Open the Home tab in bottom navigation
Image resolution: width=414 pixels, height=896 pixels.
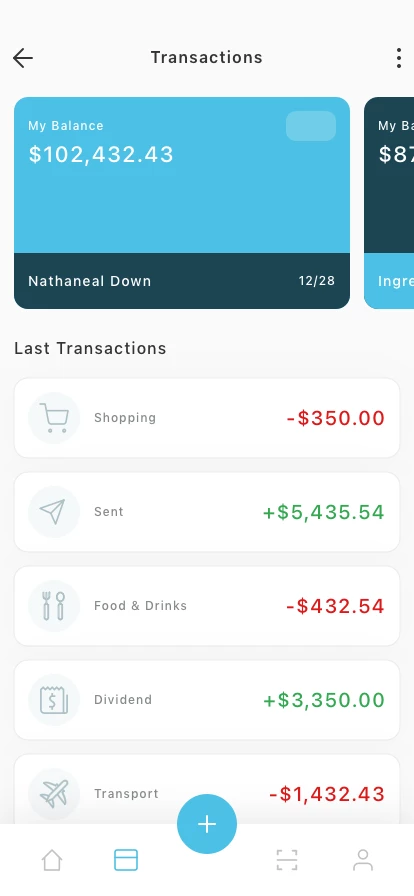tap(51, 860)
